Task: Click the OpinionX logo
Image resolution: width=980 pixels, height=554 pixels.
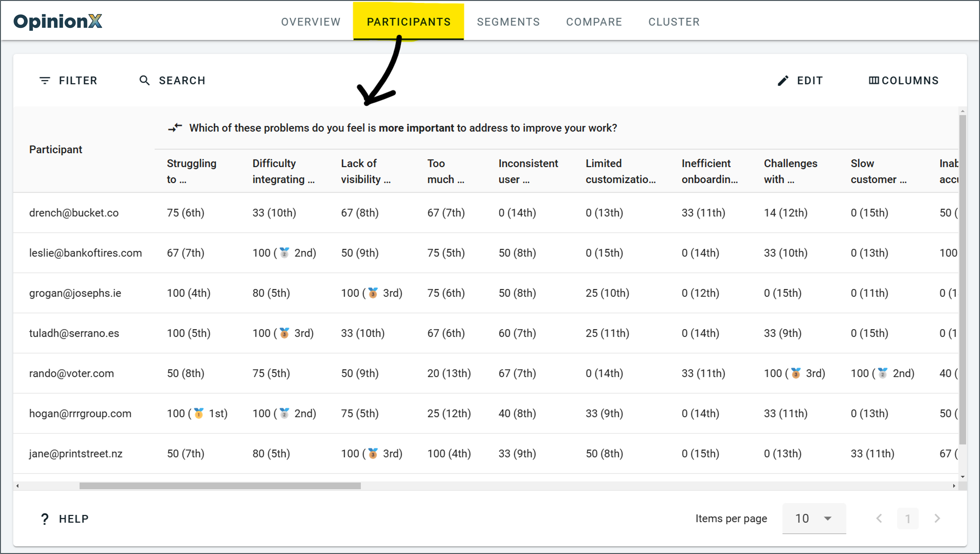Action: tap(58, 21)
